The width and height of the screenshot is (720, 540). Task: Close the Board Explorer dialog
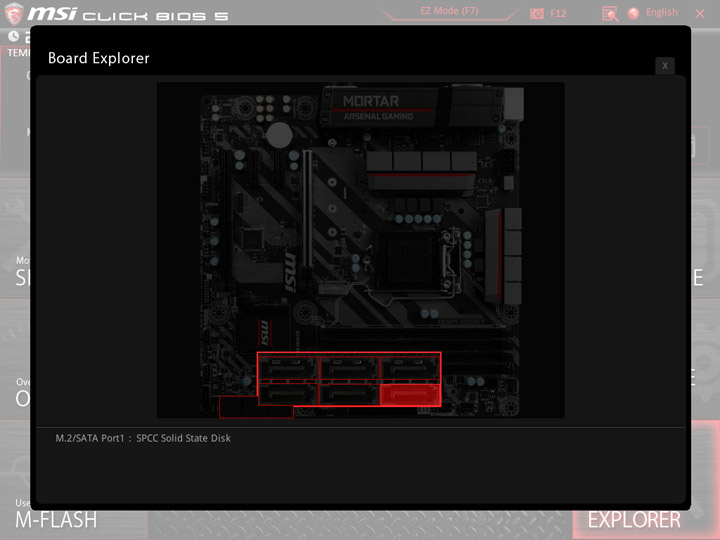point(664,66)
